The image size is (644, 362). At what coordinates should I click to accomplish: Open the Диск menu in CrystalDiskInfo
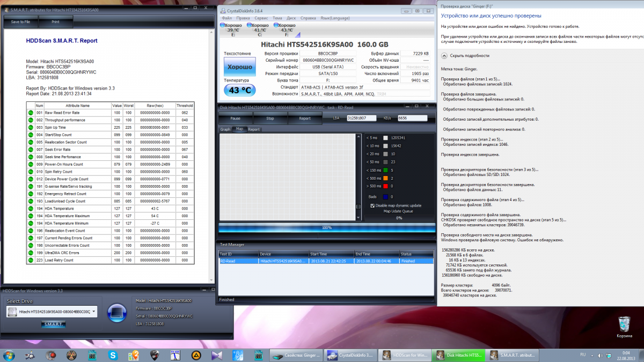coord(291,18)
